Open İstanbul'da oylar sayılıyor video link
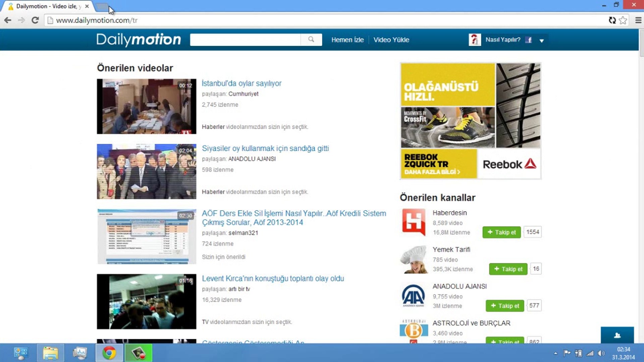644x362 pixels. [241, 83]
